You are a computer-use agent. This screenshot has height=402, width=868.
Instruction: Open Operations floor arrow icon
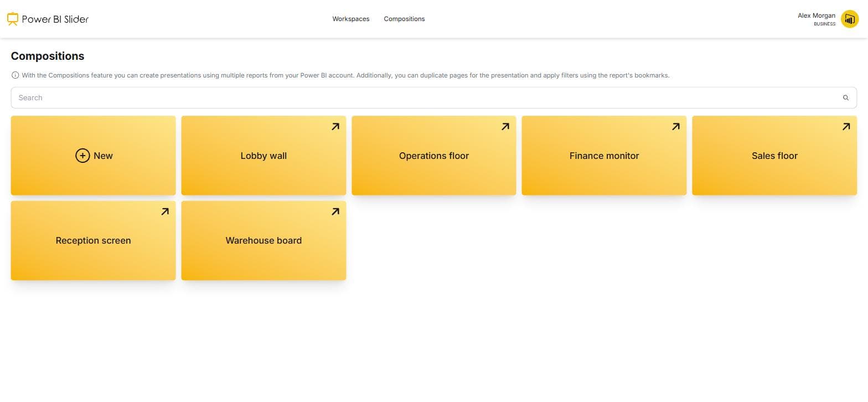click(x=505, y=127)
